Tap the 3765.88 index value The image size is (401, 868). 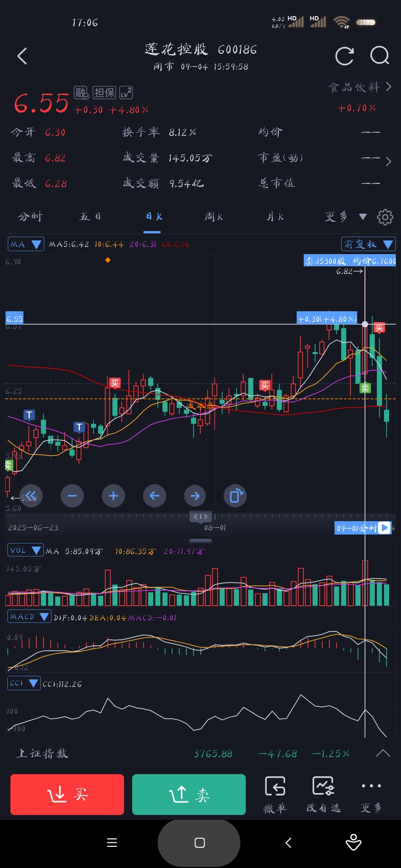[x=213, y=753]
